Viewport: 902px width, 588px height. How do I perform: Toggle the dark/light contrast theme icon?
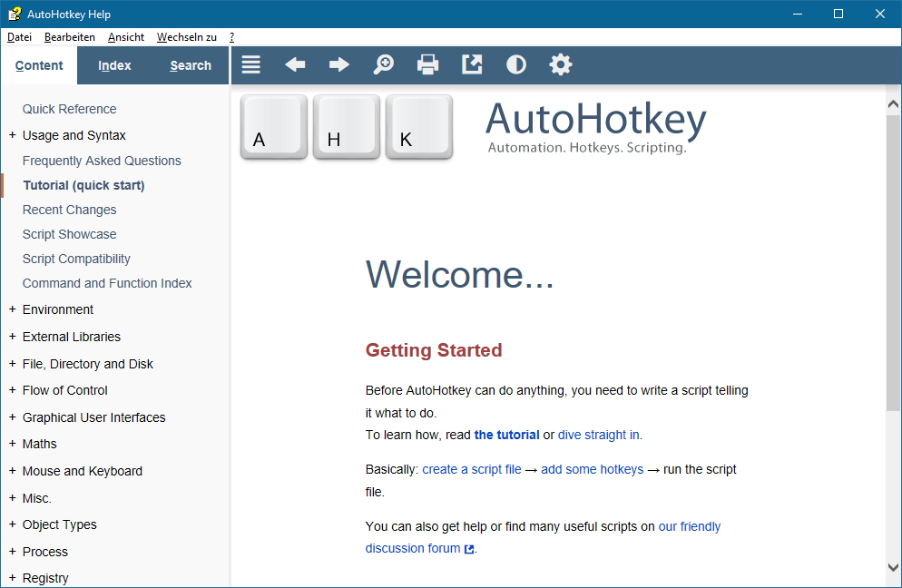(x=516, y=64)
